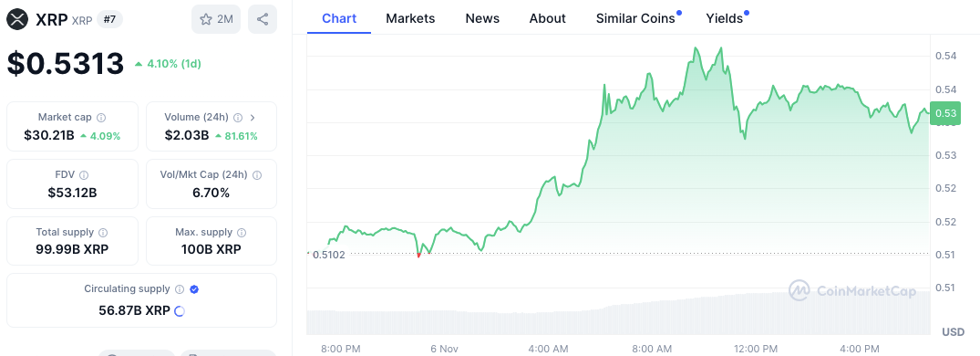980x356 pixels.
Task: Show Total supply info tooltip
Action: click(104, 232)
